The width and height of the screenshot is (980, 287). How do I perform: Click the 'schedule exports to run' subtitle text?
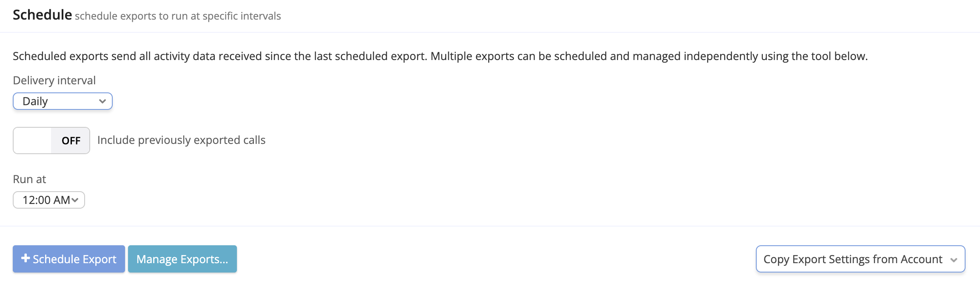[178, 16]
